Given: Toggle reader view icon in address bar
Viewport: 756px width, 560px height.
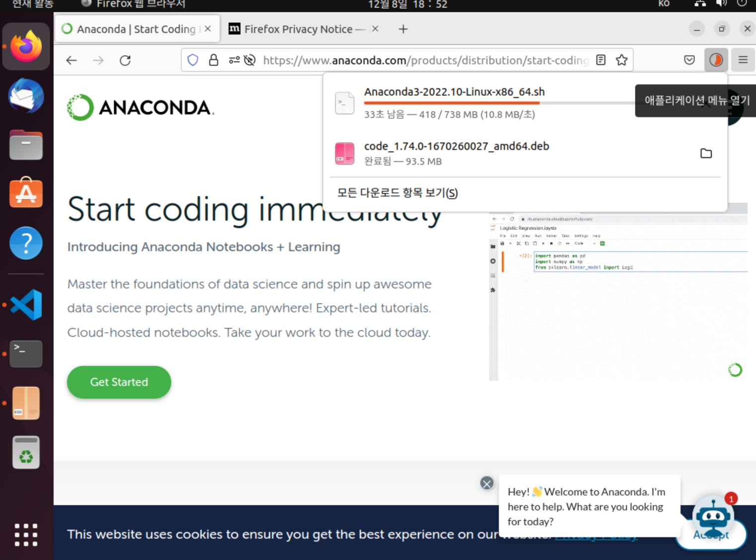Looking at the screenshot, I should (601, 60).
